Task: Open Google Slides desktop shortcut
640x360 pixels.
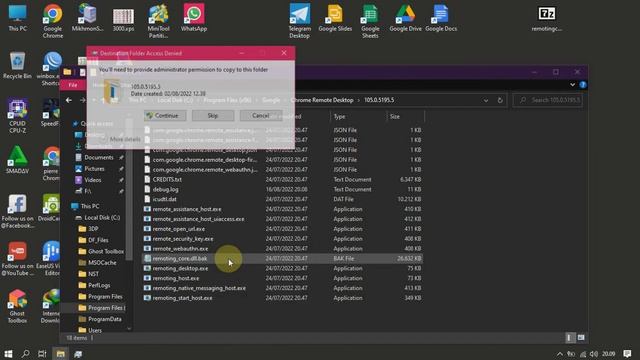Action: 335,18
